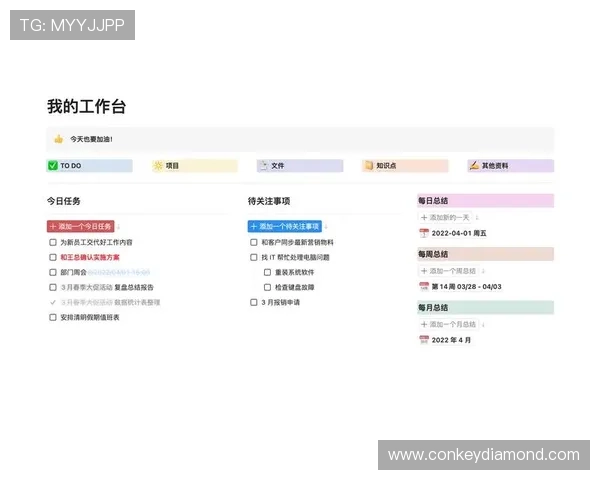Screen dimensions: 600x480
Task: Check the 和王总确认实施方案 checkbox
Action: click(x=53, y=257)
